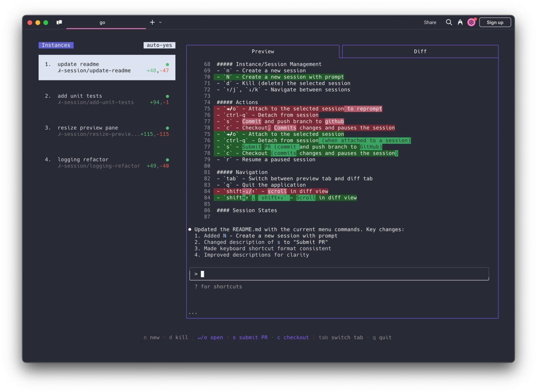Select the "logging refactor" instance
537x392 pixels.
coord(107,163)
